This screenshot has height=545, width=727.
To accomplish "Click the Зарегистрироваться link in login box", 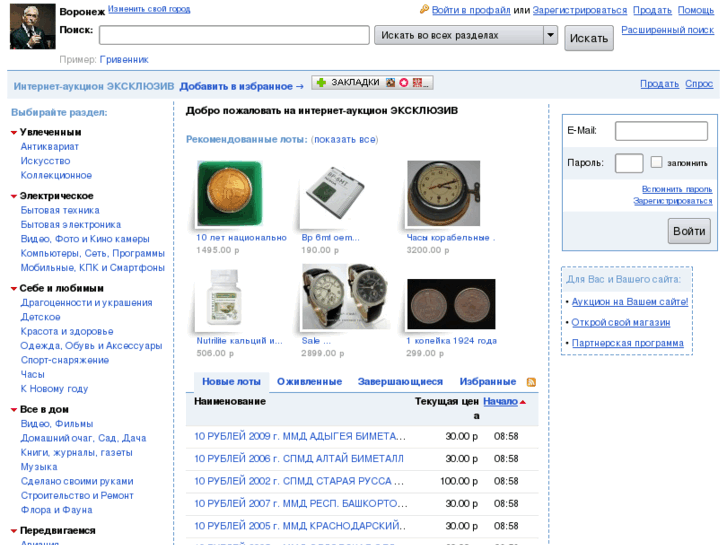I will click(x=673, y=201).
